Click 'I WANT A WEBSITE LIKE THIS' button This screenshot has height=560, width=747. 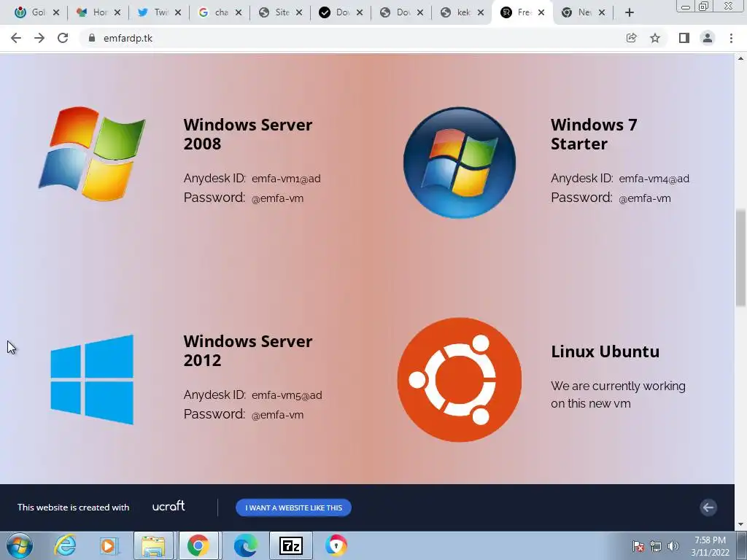[x=293, y=507]
